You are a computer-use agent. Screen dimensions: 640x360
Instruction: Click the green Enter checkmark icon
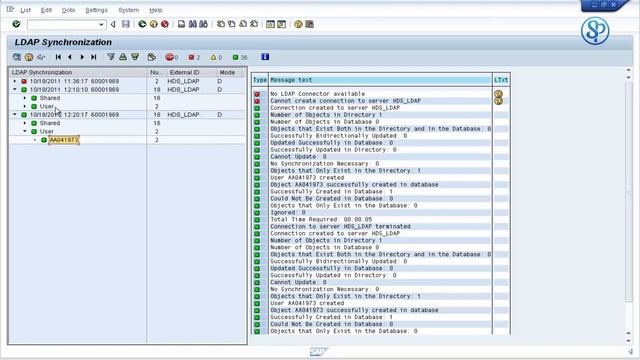[x=16, y=24]
